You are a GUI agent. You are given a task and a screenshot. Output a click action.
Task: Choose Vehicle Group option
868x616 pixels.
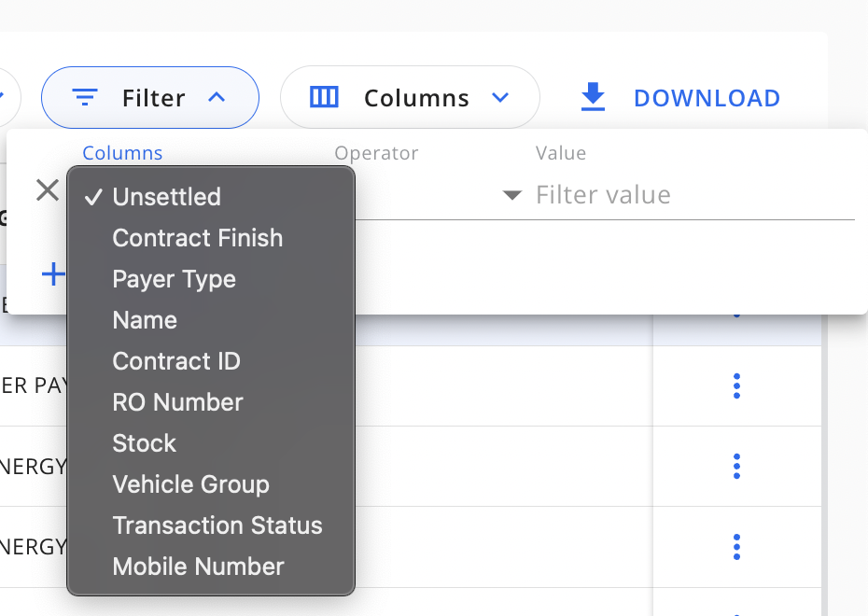(x=210, y=484)
